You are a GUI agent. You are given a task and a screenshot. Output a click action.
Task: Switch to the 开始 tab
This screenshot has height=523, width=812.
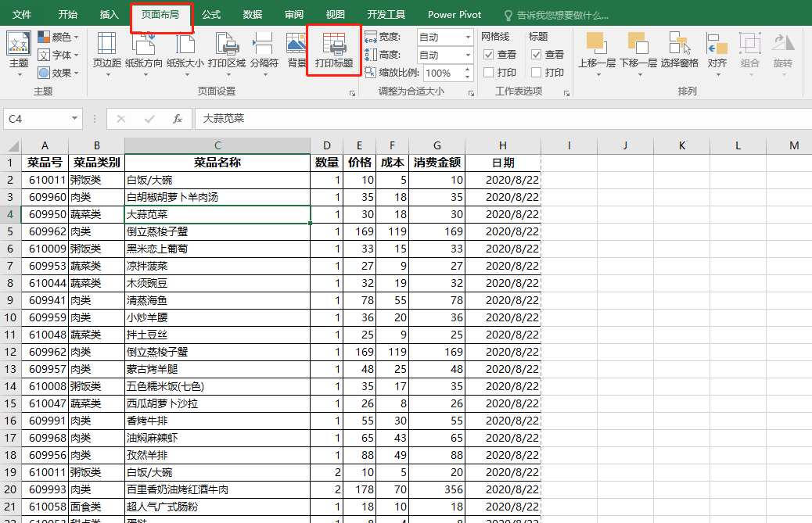[x=68, y=15]
